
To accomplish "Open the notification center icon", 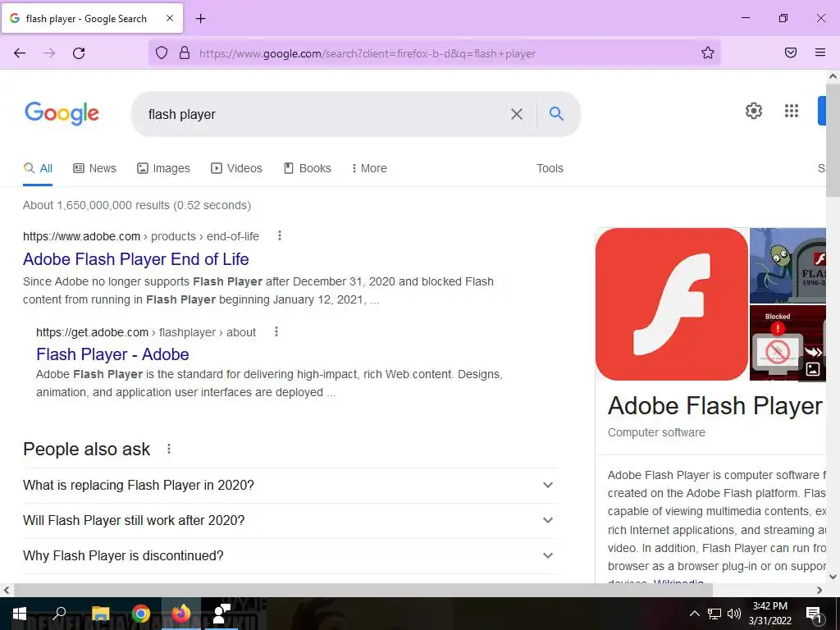I will (814, 614).
